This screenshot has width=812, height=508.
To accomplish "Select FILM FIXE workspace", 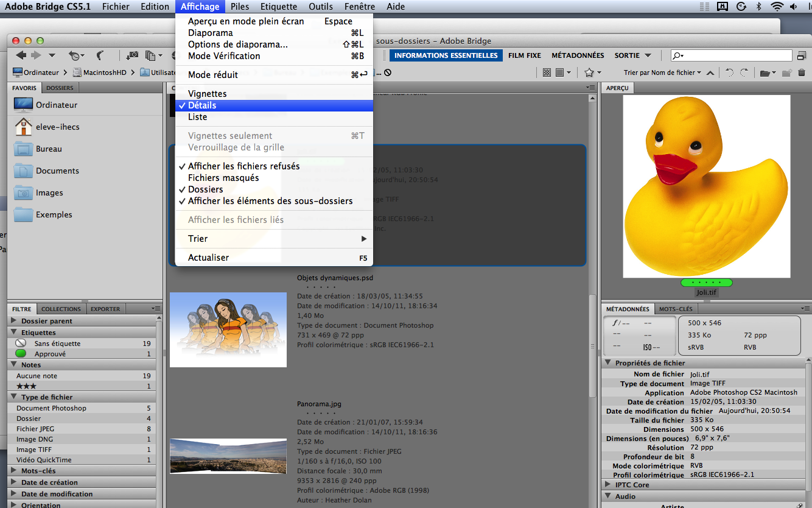I will [524, 55].
